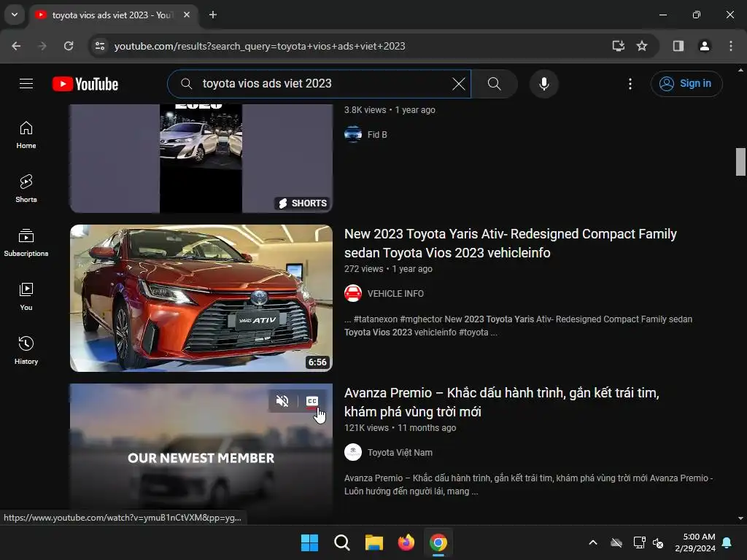The image size is (747, 560).
Task: Reload the page in Chrome
Action: tap(69, 46)
